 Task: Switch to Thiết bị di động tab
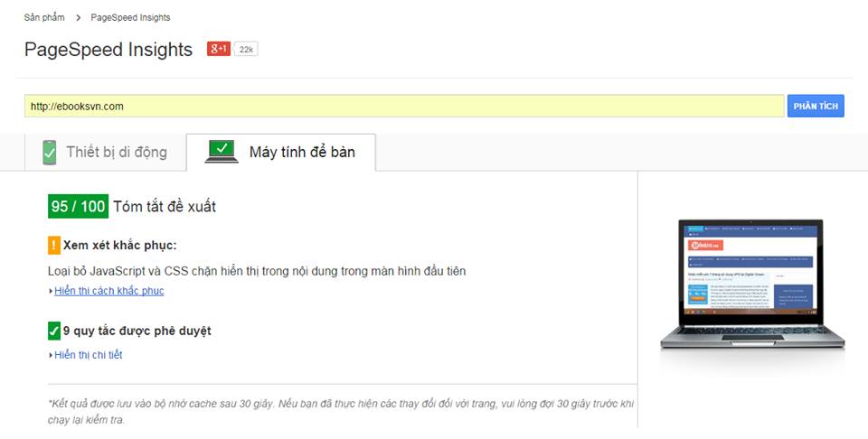coord(105,153)
